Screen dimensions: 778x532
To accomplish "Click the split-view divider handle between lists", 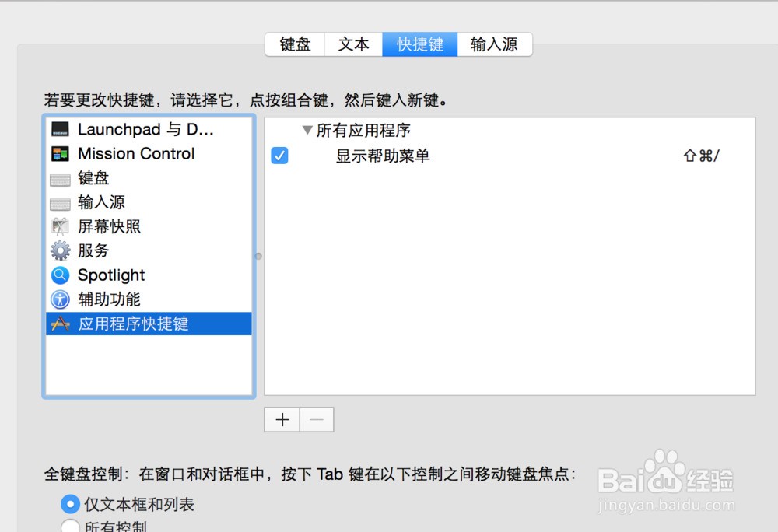I will 258,257.
